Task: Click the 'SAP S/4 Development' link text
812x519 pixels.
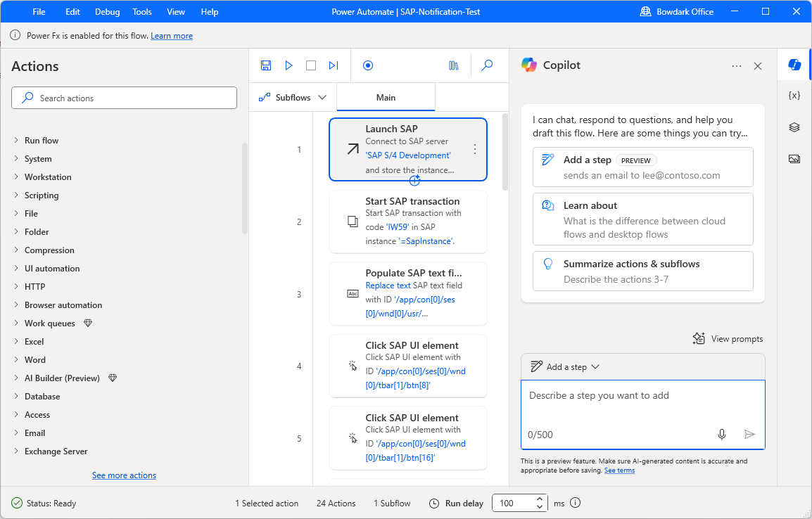Action: coord(408,155)
